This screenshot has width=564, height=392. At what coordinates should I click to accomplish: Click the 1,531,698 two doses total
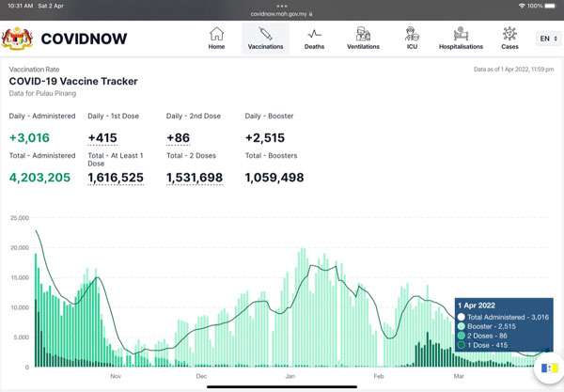(x=195, y=178)
